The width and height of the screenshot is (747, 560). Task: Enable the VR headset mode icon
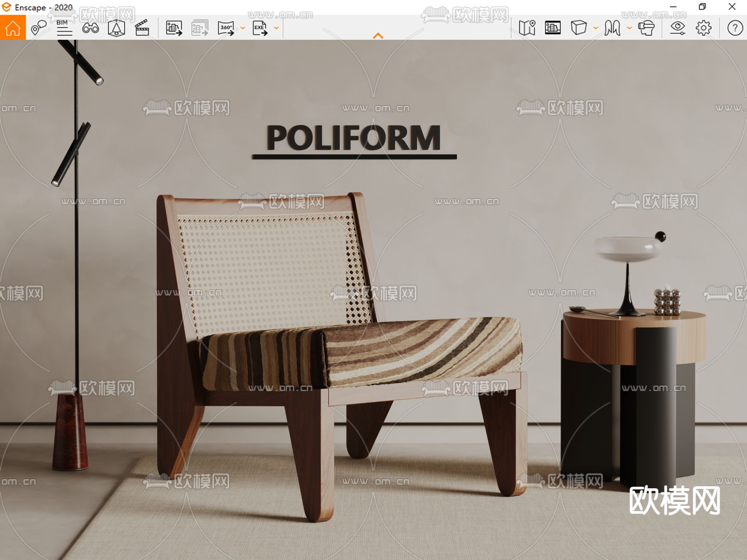pos(647,28)
